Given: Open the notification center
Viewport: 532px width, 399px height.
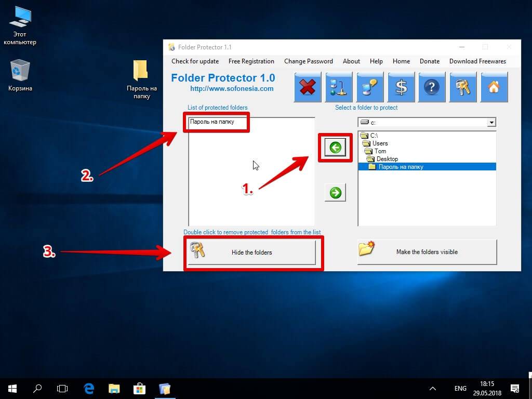Looking at the screenshot, I should (x=515, y=389).
